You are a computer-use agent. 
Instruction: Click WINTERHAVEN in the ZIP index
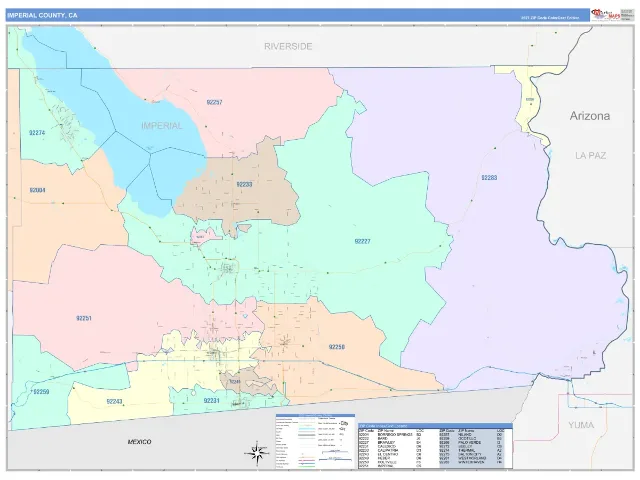coord(472,462)
